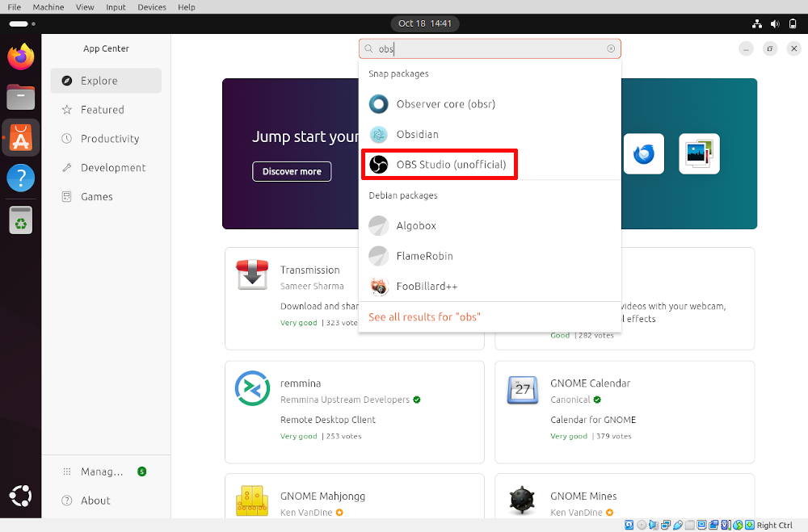Open Firefox from the dock

pos(20,57)
